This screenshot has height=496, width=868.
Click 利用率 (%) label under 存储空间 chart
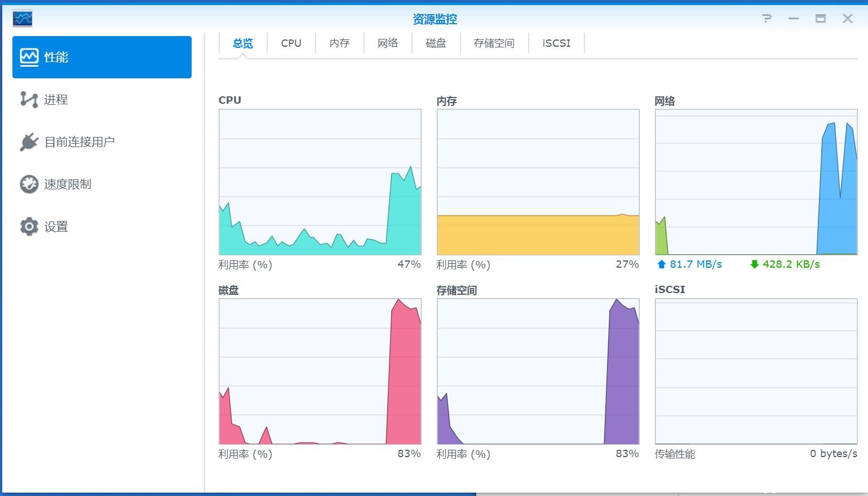point(463,454)
